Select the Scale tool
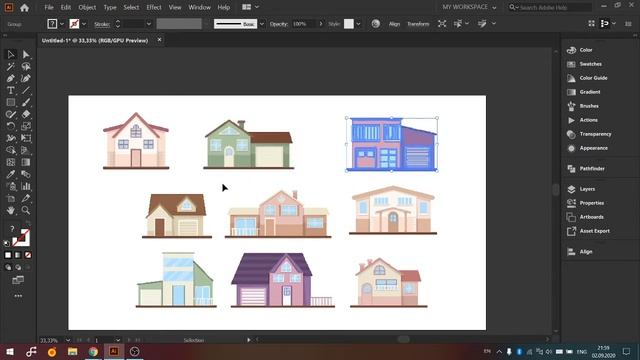Viewport: 640px width, 360px height. coord(26,126)
